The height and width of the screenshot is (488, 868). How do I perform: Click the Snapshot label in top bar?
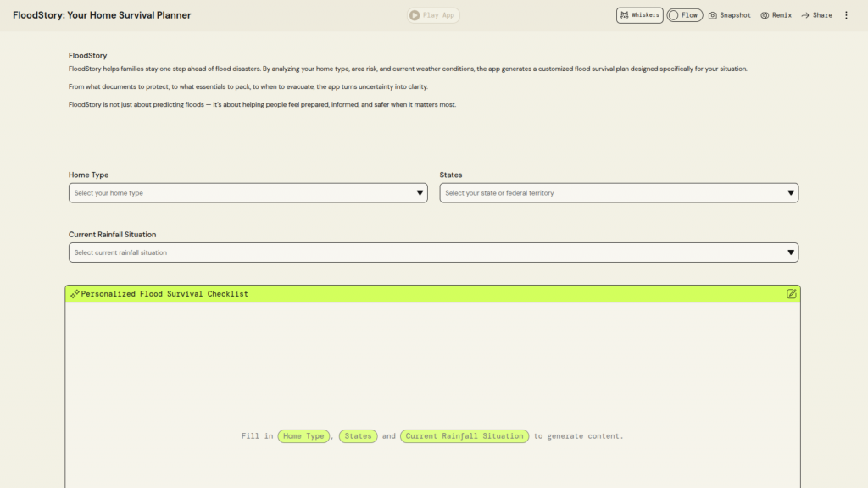[735, 15]
